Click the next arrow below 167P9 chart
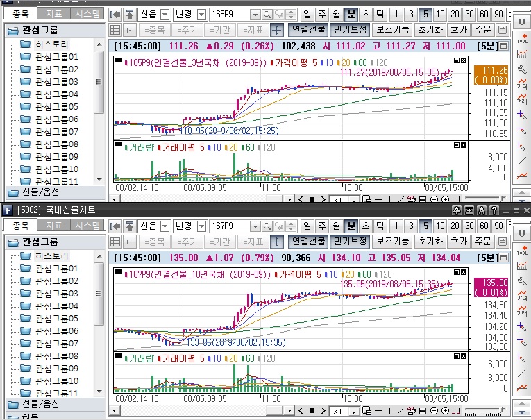531x420 pixels. tap(323, 411)
